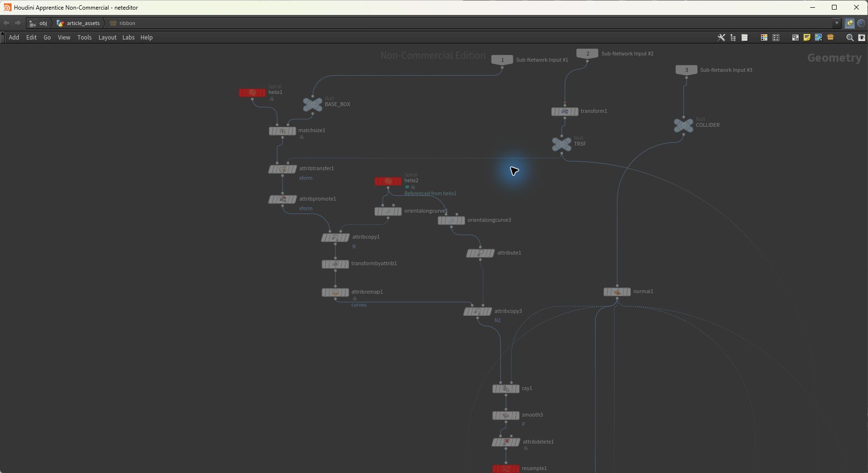Select the attribtransfer1 node
Image resolution: width=868 pixels, height=473 pixels.
coord(282,169)
